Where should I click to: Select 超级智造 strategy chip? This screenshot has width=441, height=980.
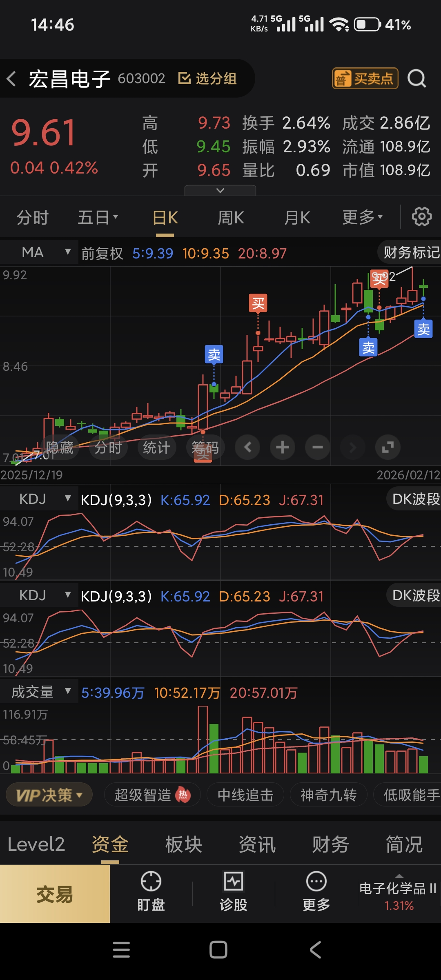click(x=152, y=795)
